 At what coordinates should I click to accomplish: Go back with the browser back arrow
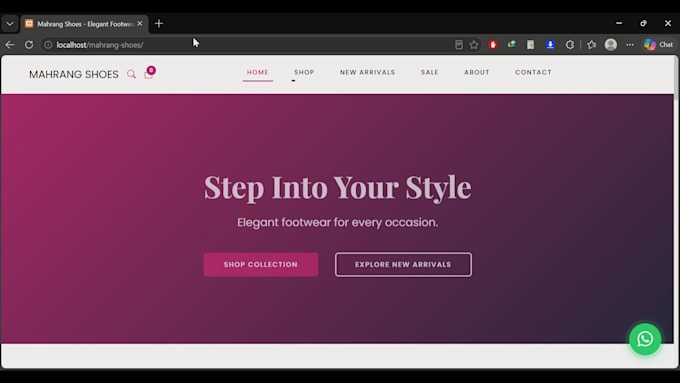coord(10,45)
